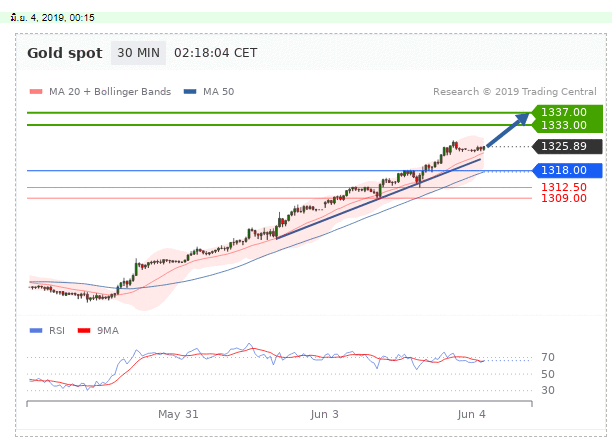Open the Research Trading Central copyright text
This screenshot has width=612, height=447.
(x=509, y=91)
